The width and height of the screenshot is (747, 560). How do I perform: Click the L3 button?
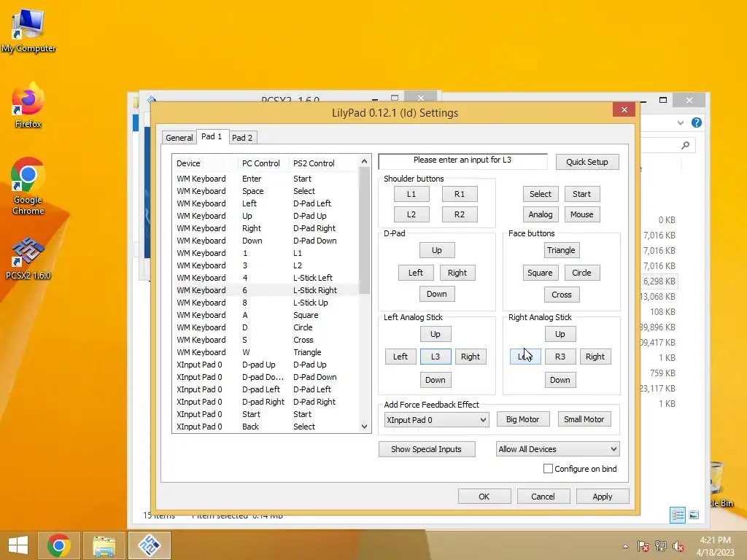click(436, 357)
